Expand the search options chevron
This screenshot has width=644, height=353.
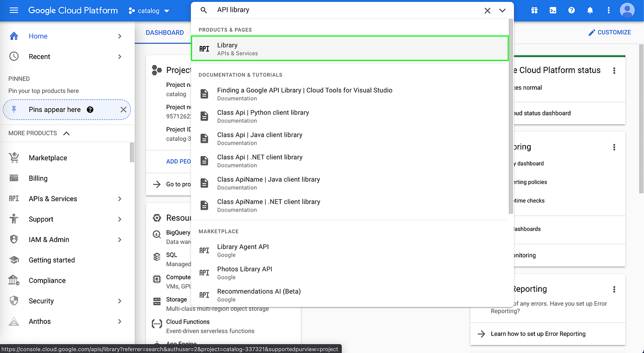point(502,10)
